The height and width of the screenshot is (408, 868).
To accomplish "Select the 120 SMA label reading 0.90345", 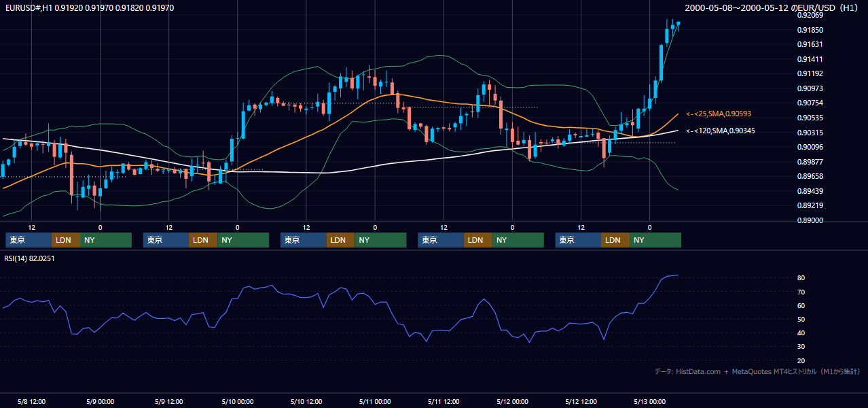I will pos(720,131).
